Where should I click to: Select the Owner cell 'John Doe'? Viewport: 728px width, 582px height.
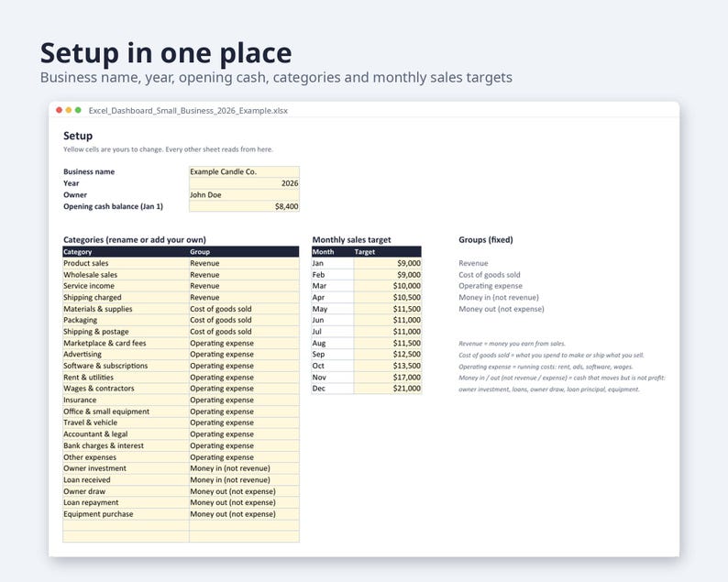pyautogui.click(x=244, y=195)
